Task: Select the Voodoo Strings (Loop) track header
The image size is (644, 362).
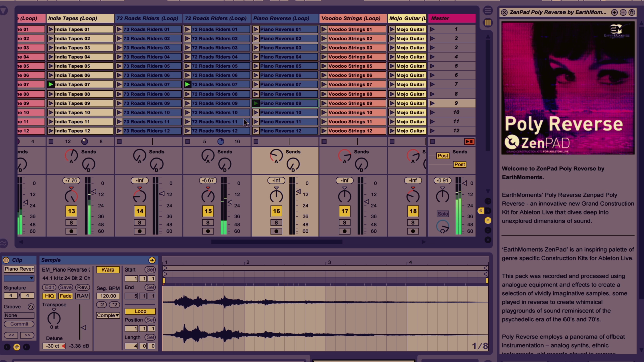Action: 353,18
